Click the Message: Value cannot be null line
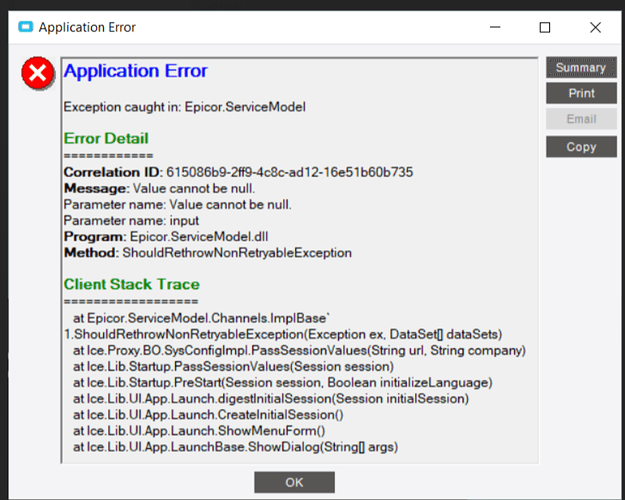 (159, 188)
